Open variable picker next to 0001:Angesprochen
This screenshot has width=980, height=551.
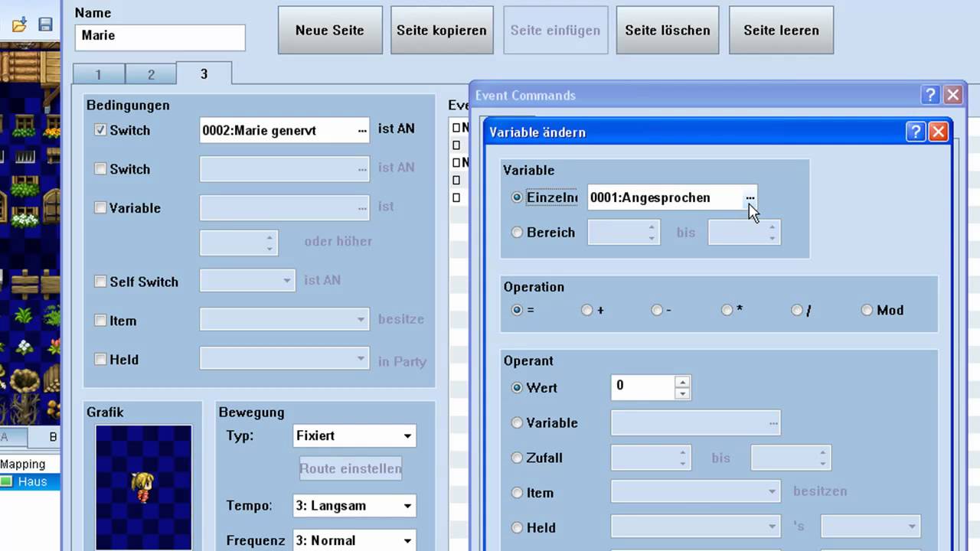(x=750, y=197)
